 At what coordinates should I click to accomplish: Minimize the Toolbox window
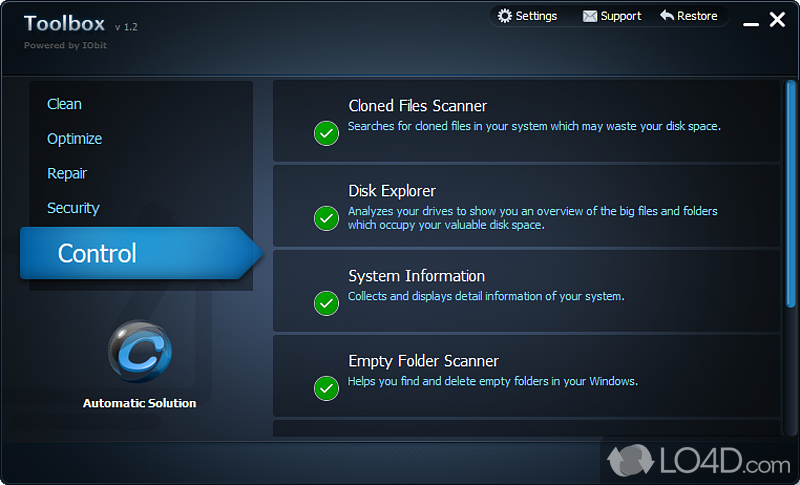click(751, 23)
